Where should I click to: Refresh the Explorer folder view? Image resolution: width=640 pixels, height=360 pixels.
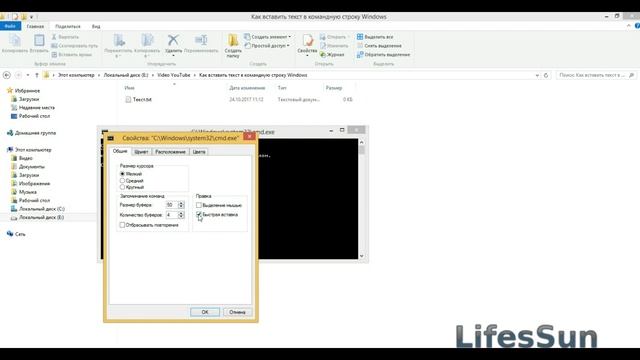point(546,75)
